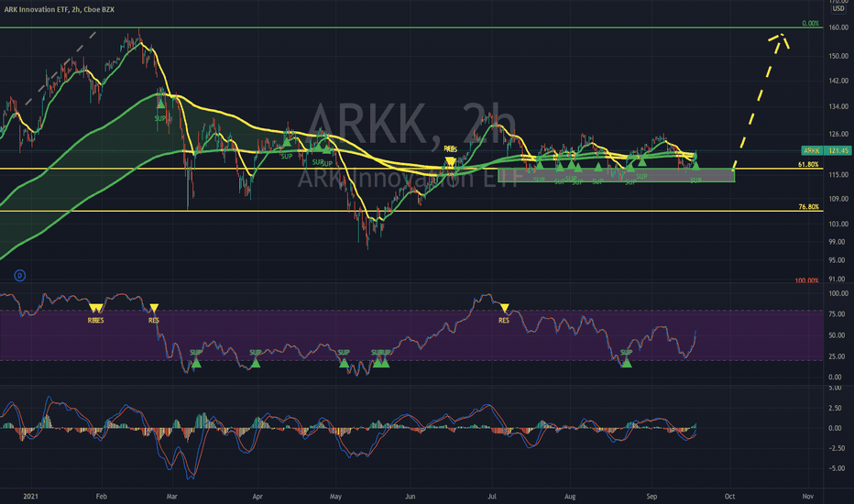Click the Feb label on the time axis
The width and height of the screenshot is (854, 504).
102,497
